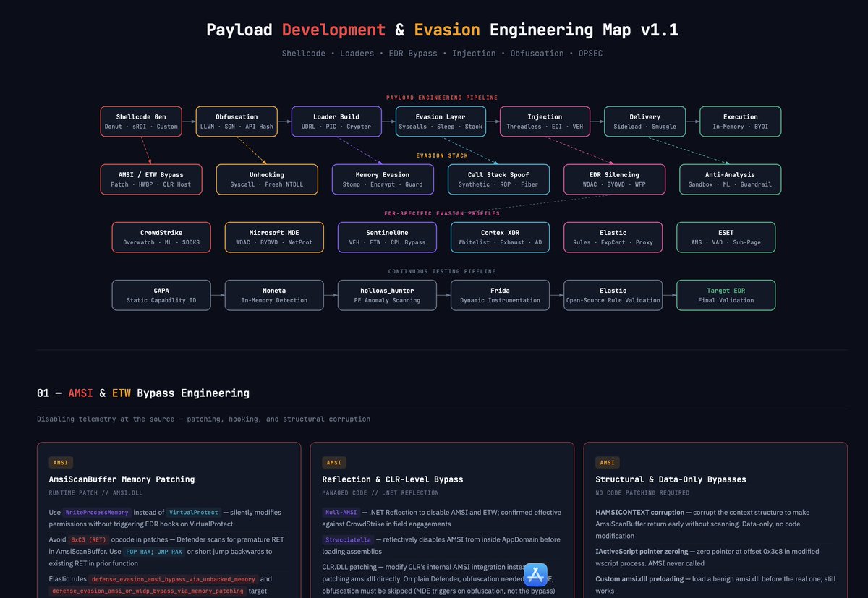Click the VirtualProtect code tag
Image resolution: width=868 pixels, height=598 pixels.
point(192,512)
